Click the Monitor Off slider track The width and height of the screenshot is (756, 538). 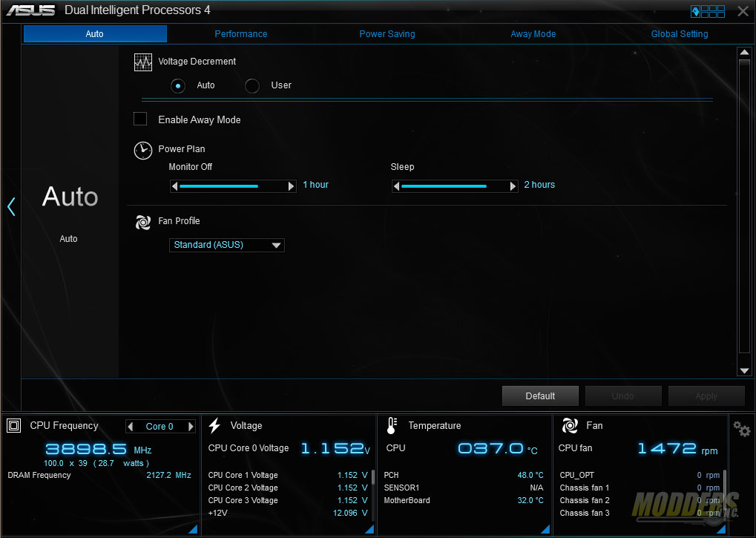(x=234, y=186)
